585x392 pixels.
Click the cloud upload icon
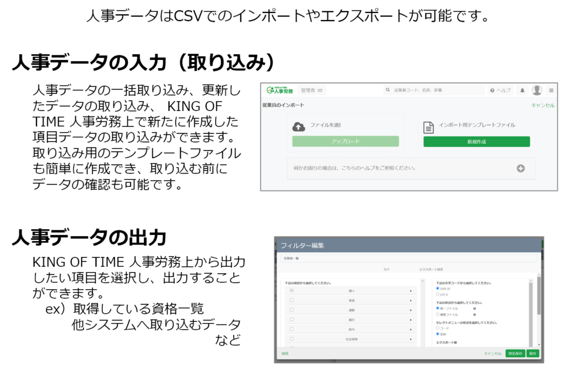point(298,126)
